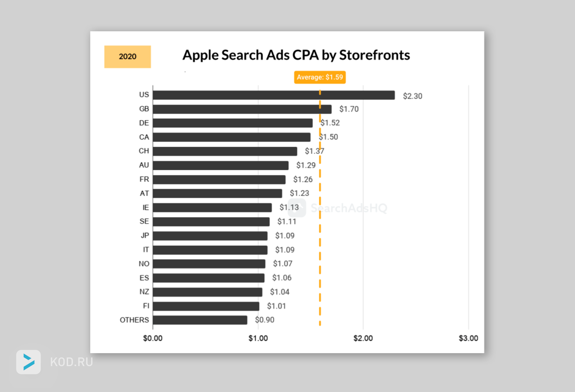The width and height of the screenshot is (575, 392).
Task: Click the $0.90 value label
Action: (265, 320)
